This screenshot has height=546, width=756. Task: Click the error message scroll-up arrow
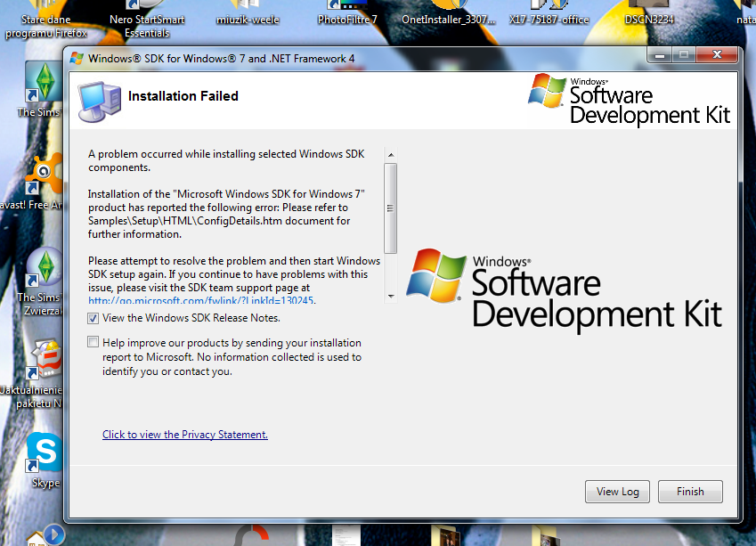(391, 155)
